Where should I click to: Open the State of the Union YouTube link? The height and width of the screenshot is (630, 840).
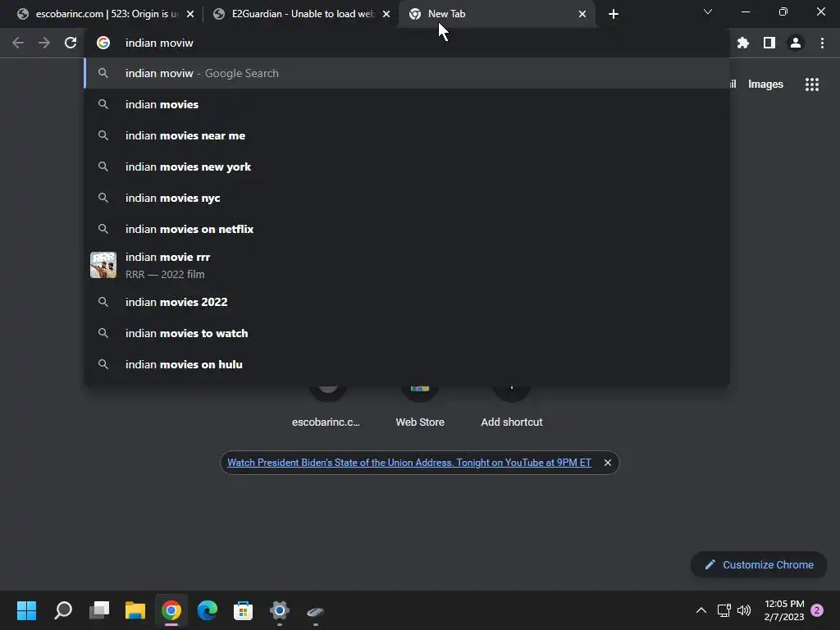pyautogui.click(x=409, y=463)
